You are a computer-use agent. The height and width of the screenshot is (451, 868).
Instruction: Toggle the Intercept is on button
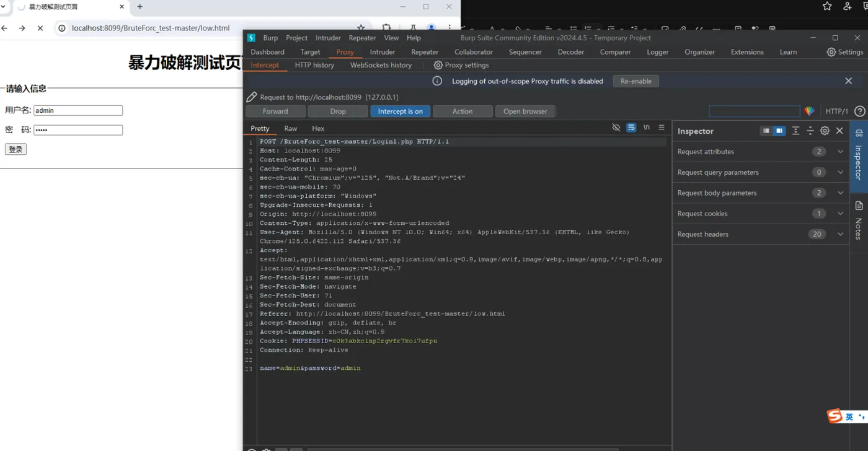(x=401, y=112)
